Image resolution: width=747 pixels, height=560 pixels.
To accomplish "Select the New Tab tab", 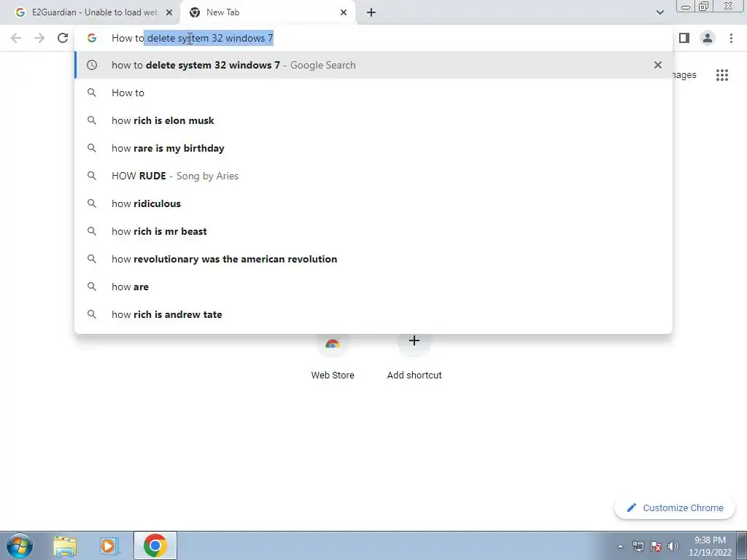I will coord(267,12).
